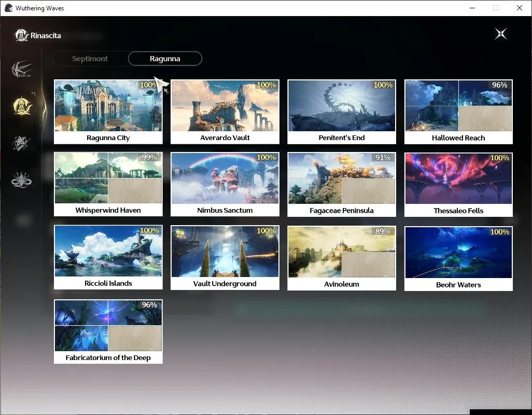Select the star-shaped region emblem in sidebar
This screenshot has height=415, width=532.
21,143
